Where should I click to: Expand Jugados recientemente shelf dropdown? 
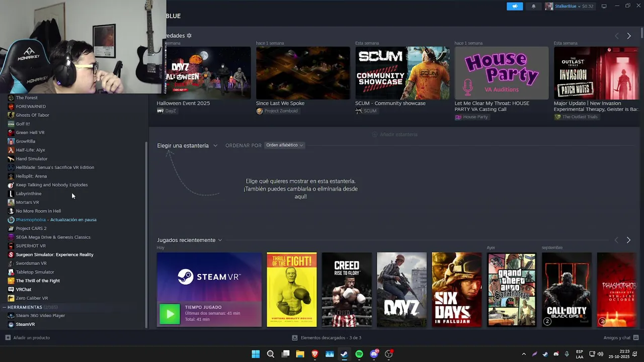[x=189, y=240]
